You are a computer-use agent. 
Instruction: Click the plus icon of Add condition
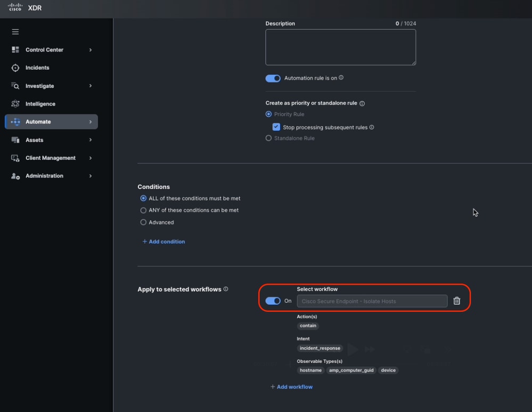(x=144, y=242)
